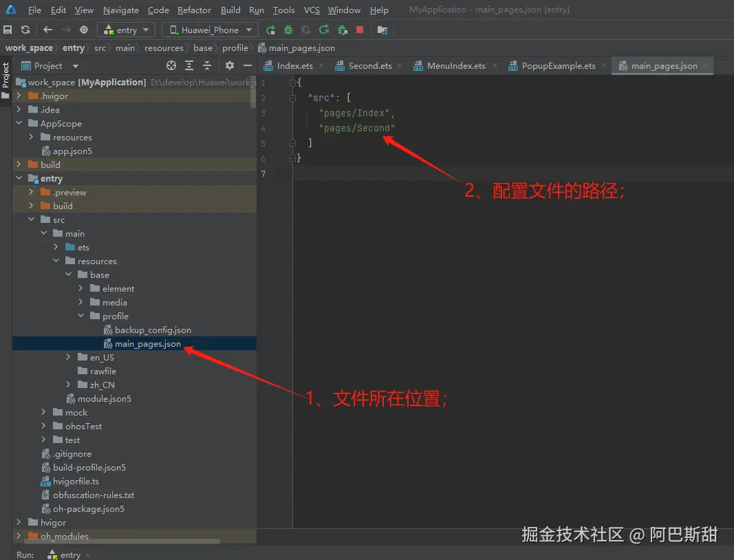Collapse the profile folder
The image size is (734, 560).
(x=81, y=316)
